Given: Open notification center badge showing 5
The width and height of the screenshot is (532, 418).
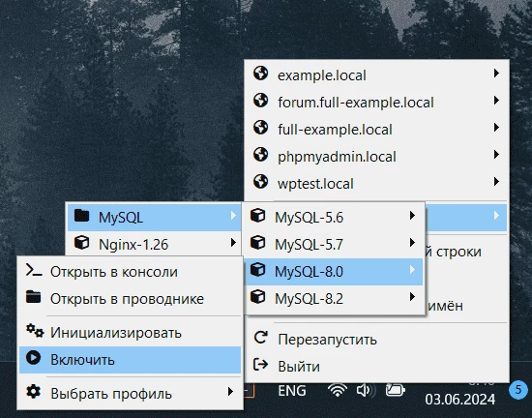Looking at the screenshot, I should click(x=518, y=390).
